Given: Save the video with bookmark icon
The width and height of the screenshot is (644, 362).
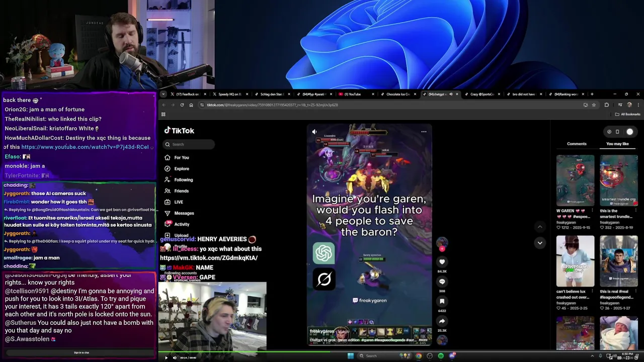Looking at the screenshot, I should click(442, 301).
